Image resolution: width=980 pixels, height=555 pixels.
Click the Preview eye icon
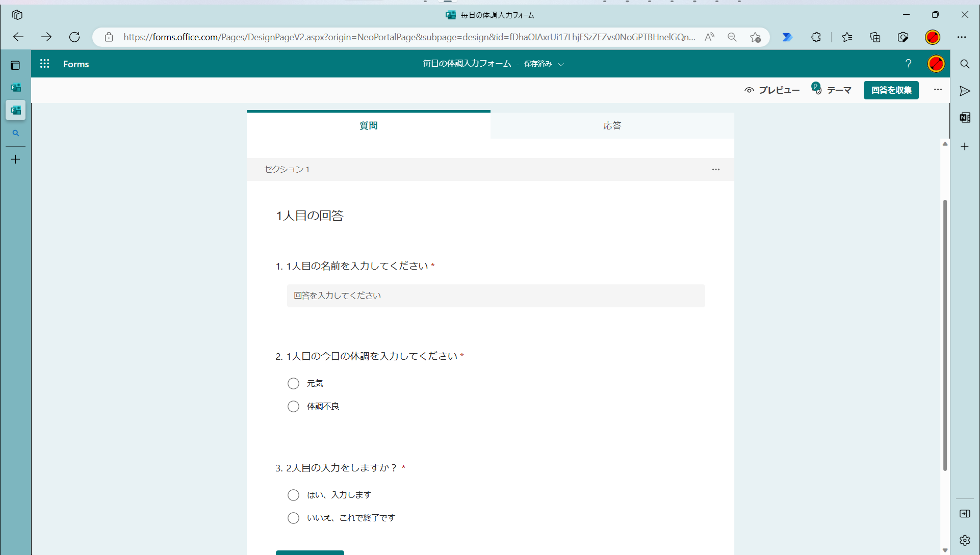point(749,90)
